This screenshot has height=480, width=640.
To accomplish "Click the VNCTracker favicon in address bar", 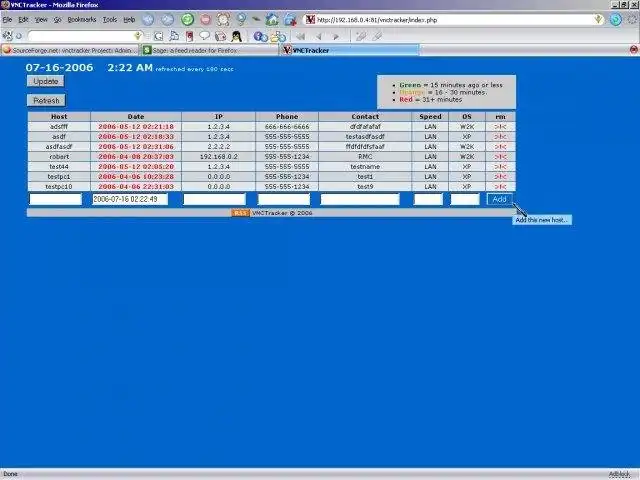I will point(310,20).
